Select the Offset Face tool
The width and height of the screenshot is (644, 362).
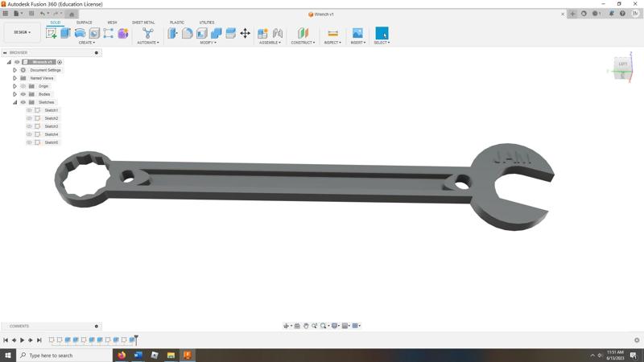click(230, 33)
